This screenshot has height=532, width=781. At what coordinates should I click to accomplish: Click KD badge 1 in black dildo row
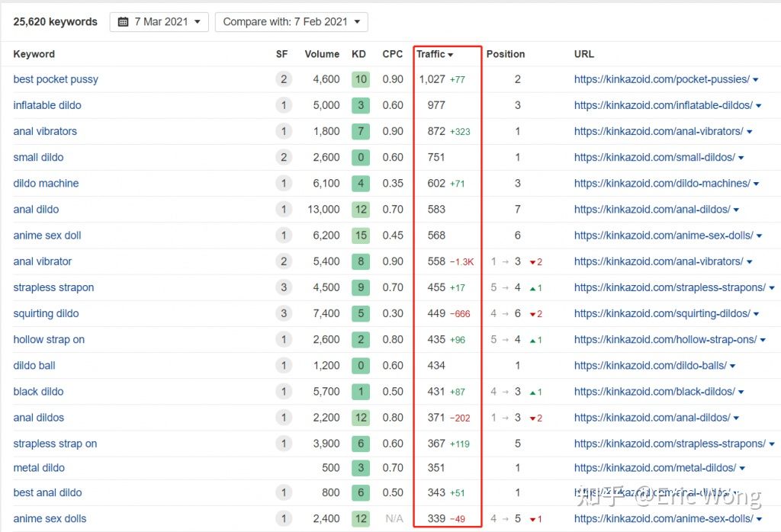[361, 392]
